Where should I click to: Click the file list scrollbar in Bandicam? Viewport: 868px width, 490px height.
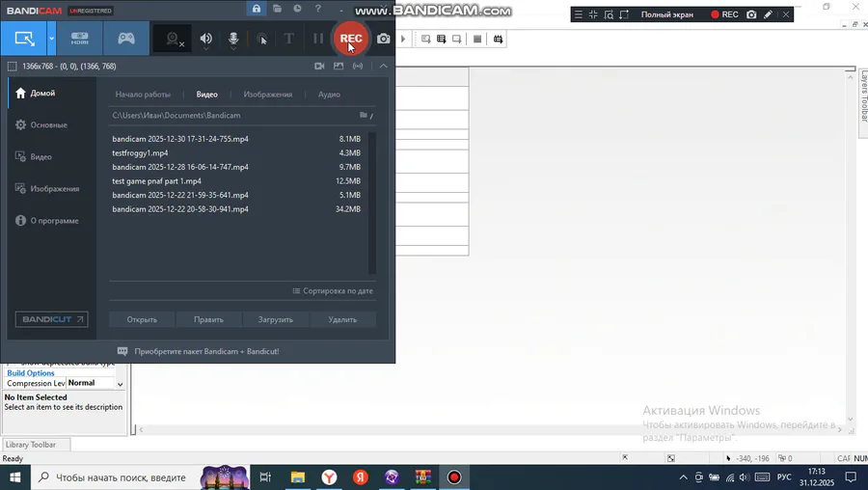(x=372, y=204)
